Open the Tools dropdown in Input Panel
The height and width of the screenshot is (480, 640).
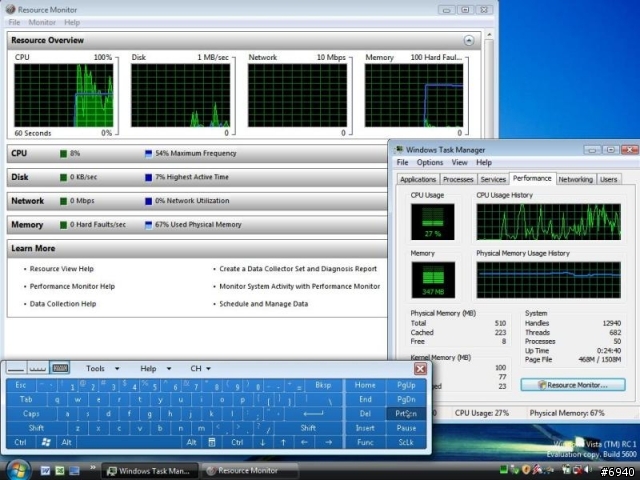coord(102,368)
